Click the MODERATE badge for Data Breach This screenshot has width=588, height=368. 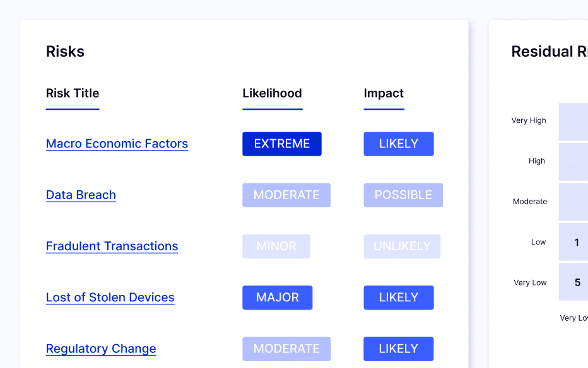(x=286, y=195)
